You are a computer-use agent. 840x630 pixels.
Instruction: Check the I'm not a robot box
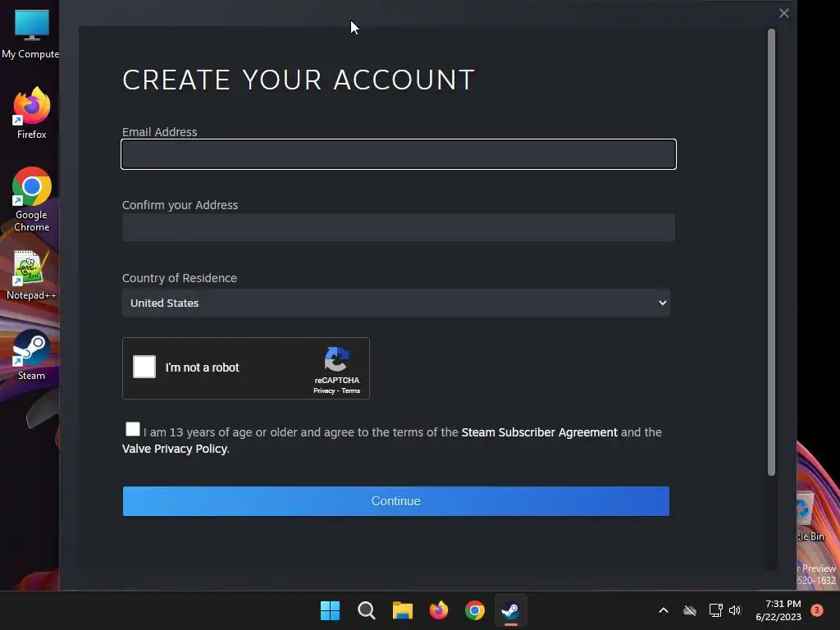(144, 367)
